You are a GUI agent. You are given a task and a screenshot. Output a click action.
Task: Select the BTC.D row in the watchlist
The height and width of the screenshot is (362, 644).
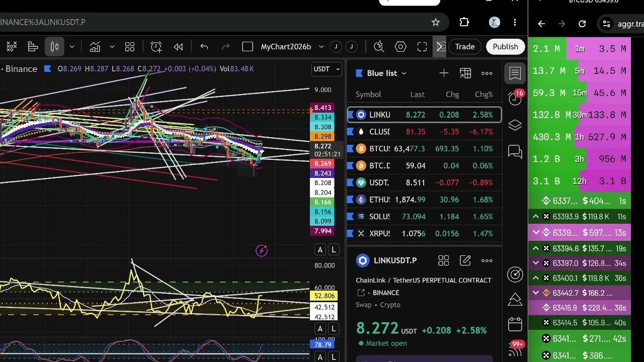coord(424,165)
